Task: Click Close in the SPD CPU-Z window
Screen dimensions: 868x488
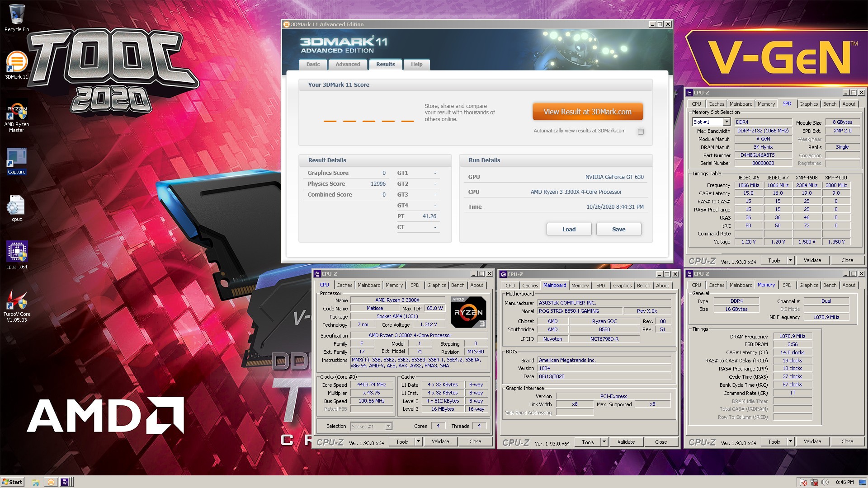Action: (847, 260)
